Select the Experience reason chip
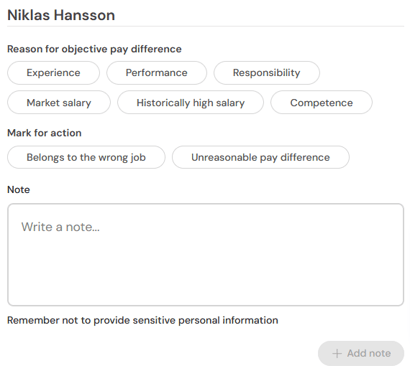This screenshot has width=410, height=376. coord(53,73)
